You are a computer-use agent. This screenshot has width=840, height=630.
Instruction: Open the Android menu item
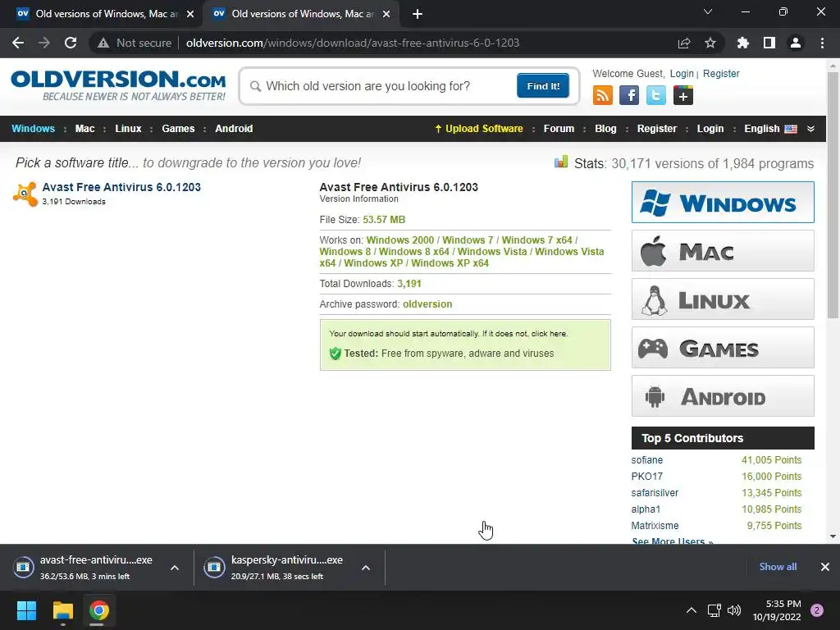[234, 129]
